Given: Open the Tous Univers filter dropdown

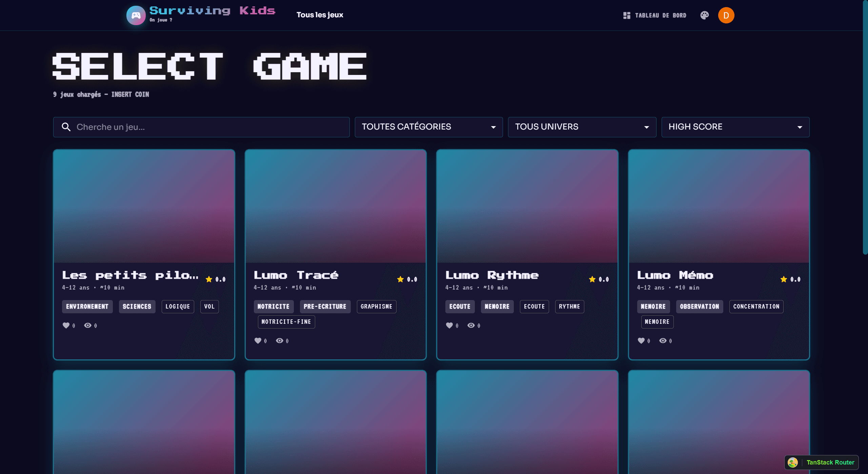Looking at the screenshot, I should (582, 127).
